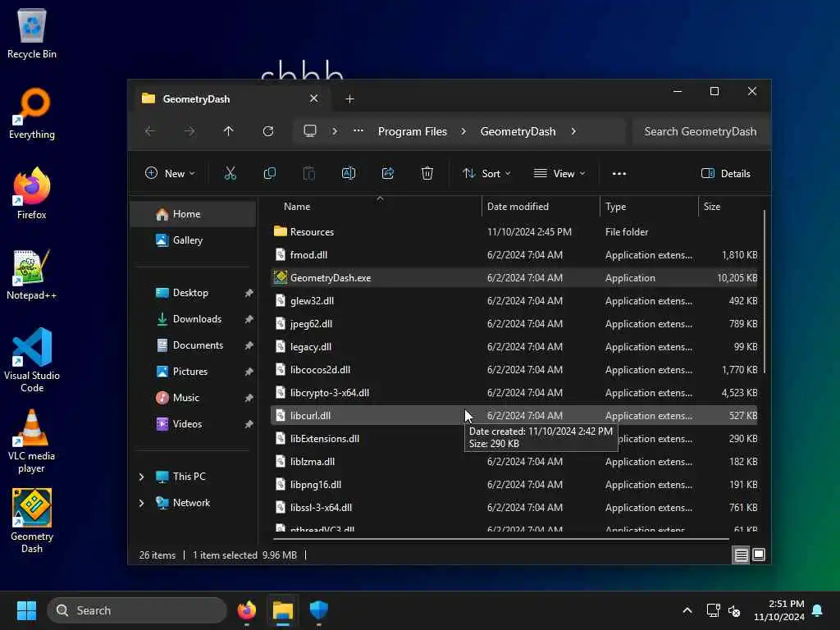Sort by the Type column header
The height and width of the screenshot is (630, 840).
[650, 206]
